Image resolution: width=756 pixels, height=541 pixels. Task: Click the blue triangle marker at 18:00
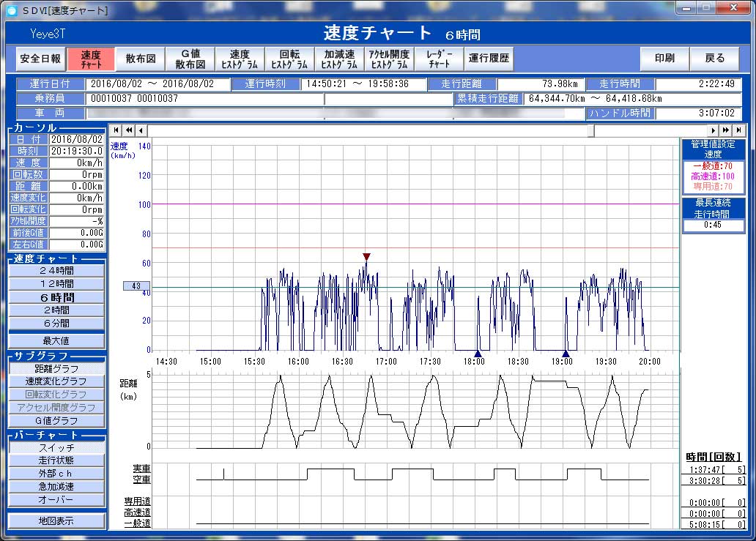coord(478,352)
